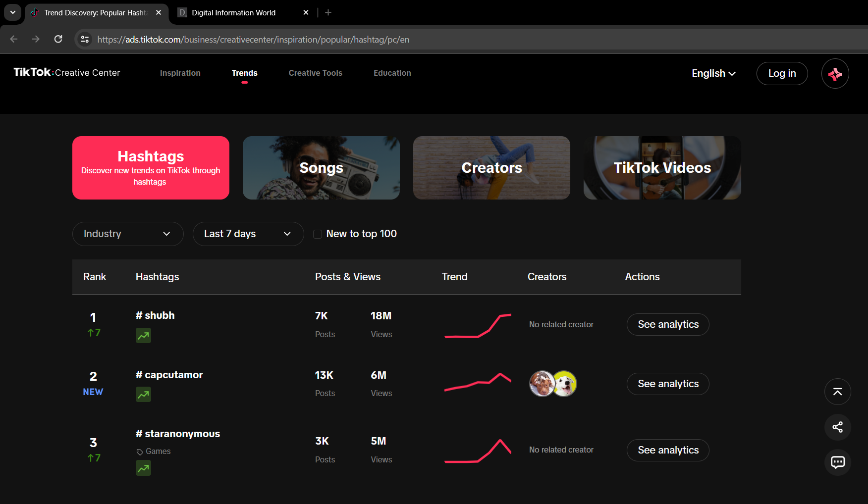Viewport: 868px width, 504px height.
Task: Open the Education menu
Action: [392, 73]
